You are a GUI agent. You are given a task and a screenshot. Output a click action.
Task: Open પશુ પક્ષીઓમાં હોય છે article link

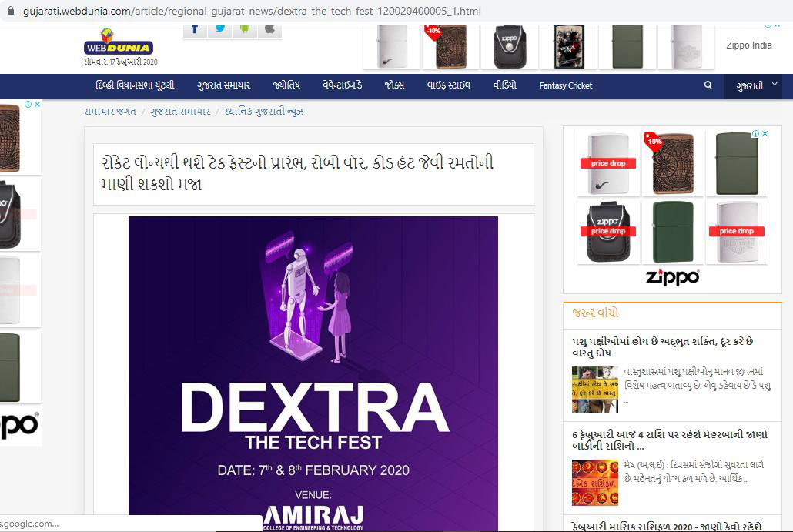[x=663, y=347]
